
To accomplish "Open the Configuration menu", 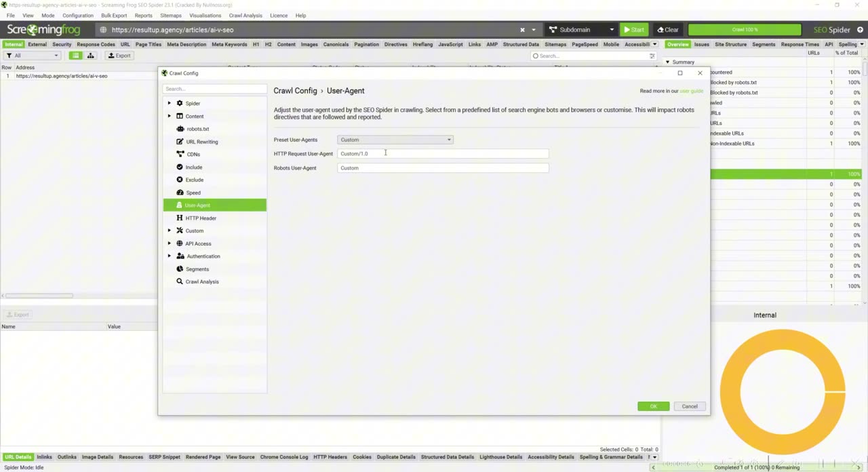I will [x=78, y=15].
